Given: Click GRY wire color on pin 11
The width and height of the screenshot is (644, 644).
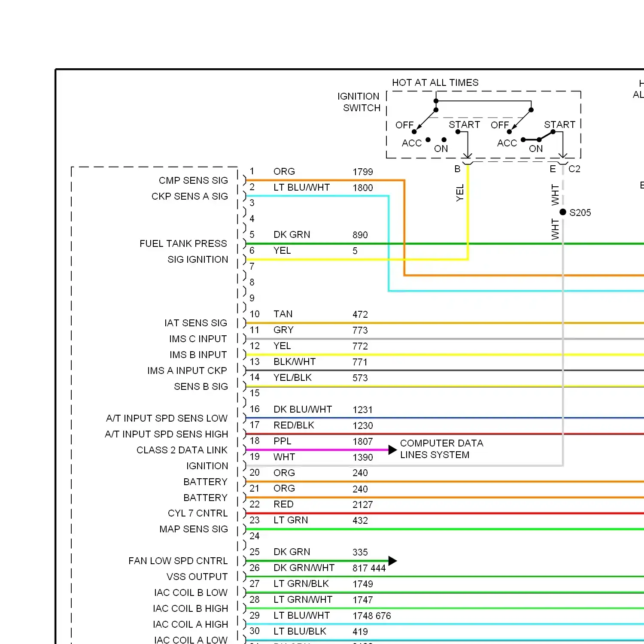Looking at the screenshot, I should (x=283, y=330).
